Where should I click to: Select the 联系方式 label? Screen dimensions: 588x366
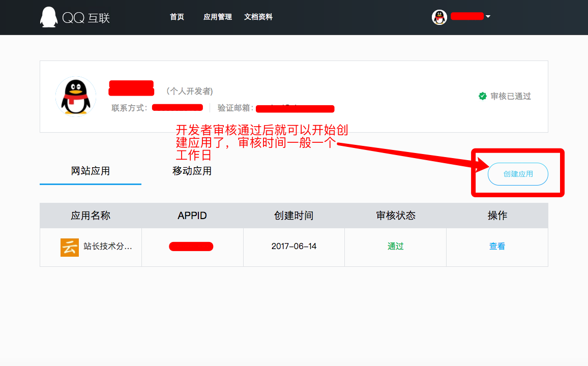129,108
